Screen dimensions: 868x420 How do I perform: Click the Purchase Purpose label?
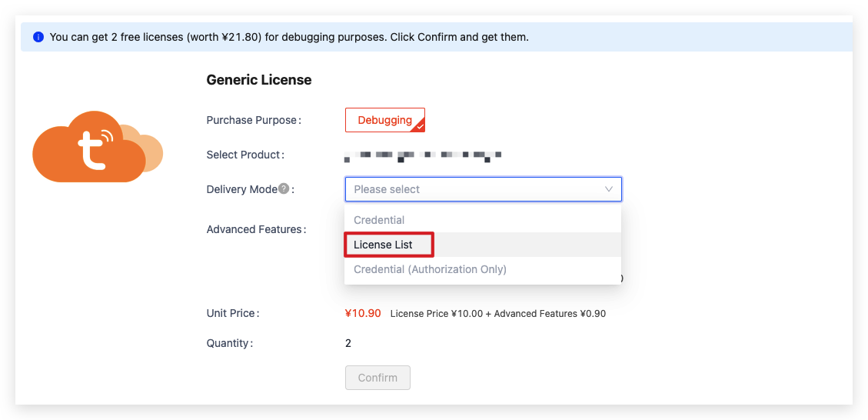point(252,120)
